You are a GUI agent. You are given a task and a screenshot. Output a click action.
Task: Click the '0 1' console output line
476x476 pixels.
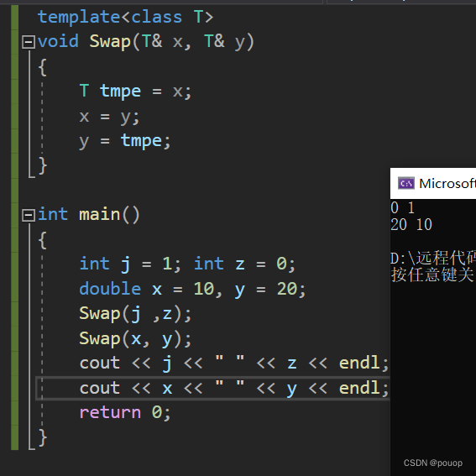click(402, 208)
